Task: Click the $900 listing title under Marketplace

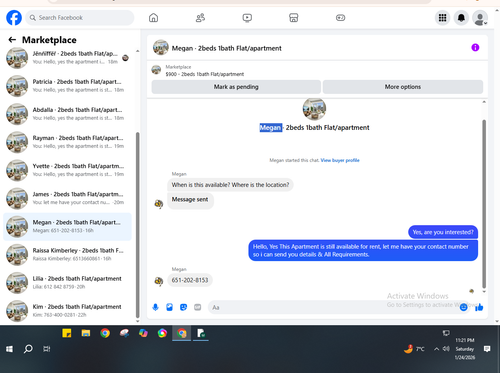Action: (205, 74)
